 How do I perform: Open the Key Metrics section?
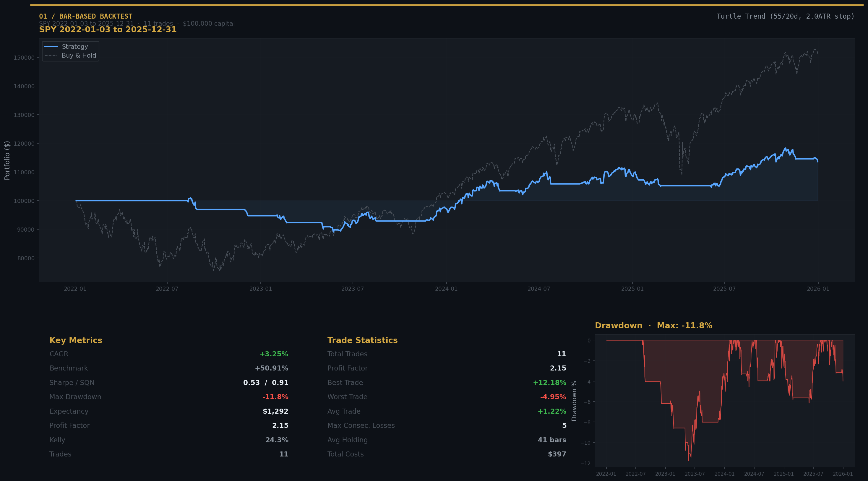pos(76,340)
